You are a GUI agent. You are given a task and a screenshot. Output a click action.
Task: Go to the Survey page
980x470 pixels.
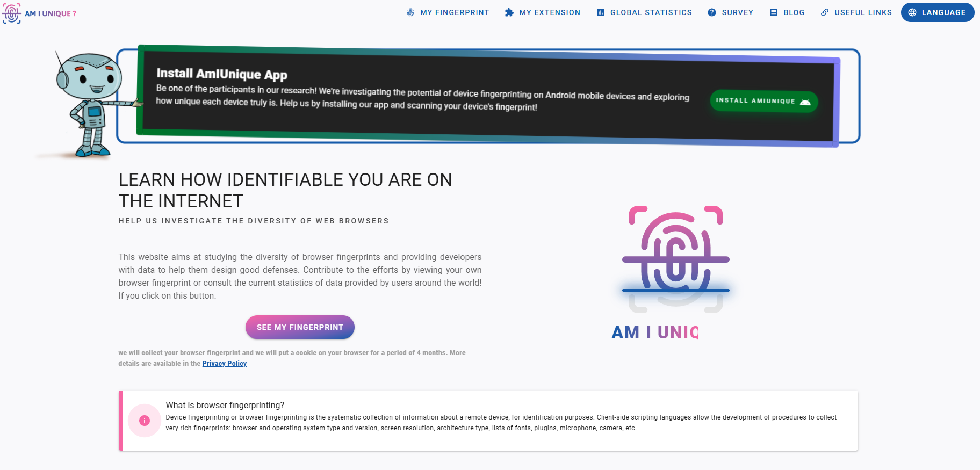coord(737,12)
